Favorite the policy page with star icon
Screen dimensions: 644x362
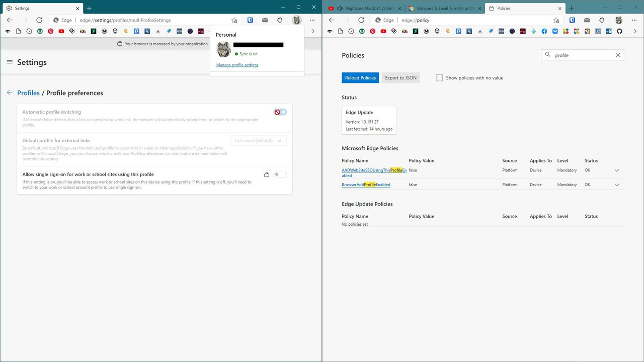pyautogui.click(x=556, y=20)
